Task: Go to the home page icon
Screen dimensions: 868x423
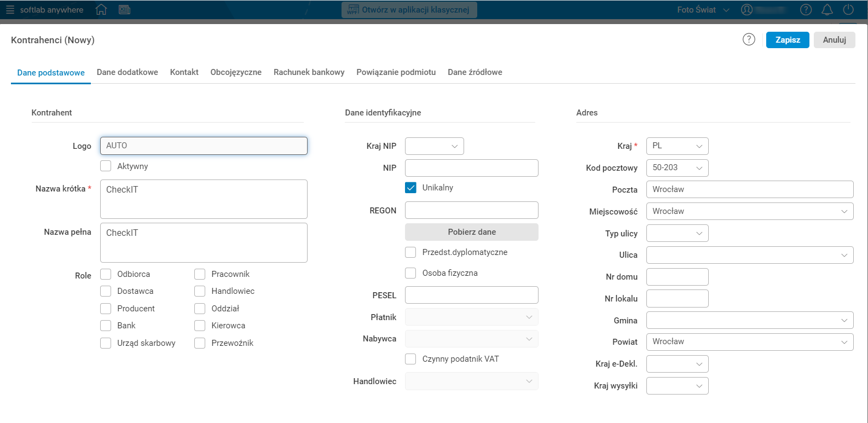Action: point(101,10)
